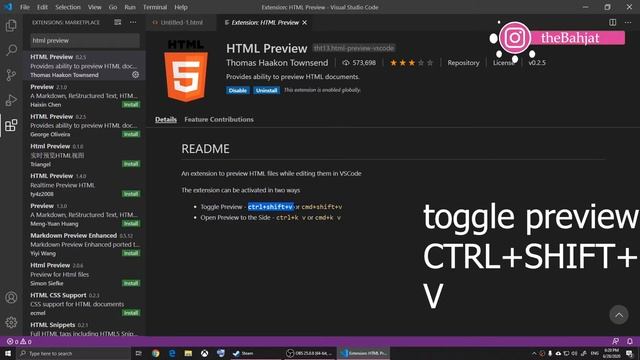Open the Accounts icon in activity bar
This screenshot has height=360, width=640.
click(x=11, y=298)
